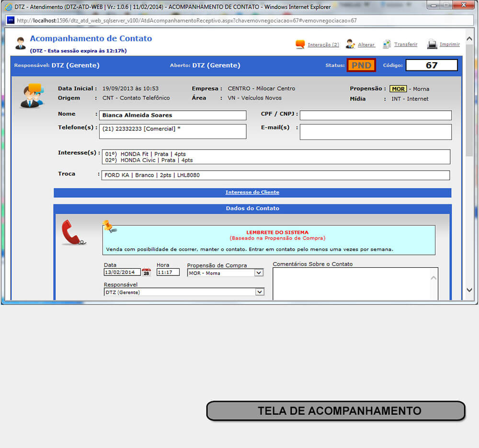Open the Interação (2) link
Screen dimensions: 479x448
(323, 45)
